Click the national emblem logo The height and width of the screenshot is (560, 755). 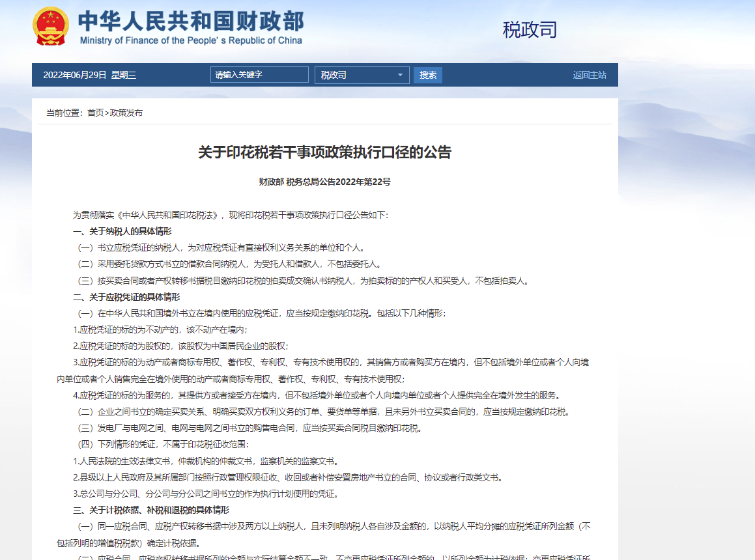click(51, 25)
